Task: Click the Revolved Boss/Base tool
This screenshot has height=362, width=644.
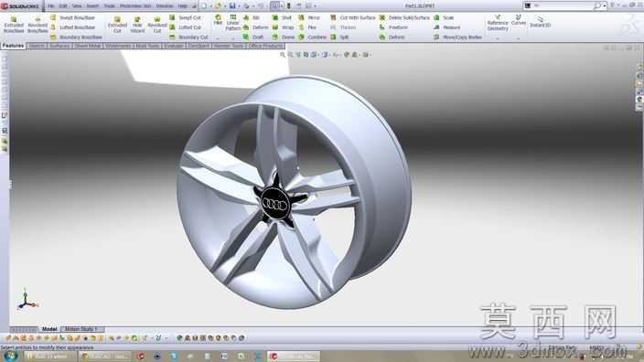Action: tap(38, 25)
